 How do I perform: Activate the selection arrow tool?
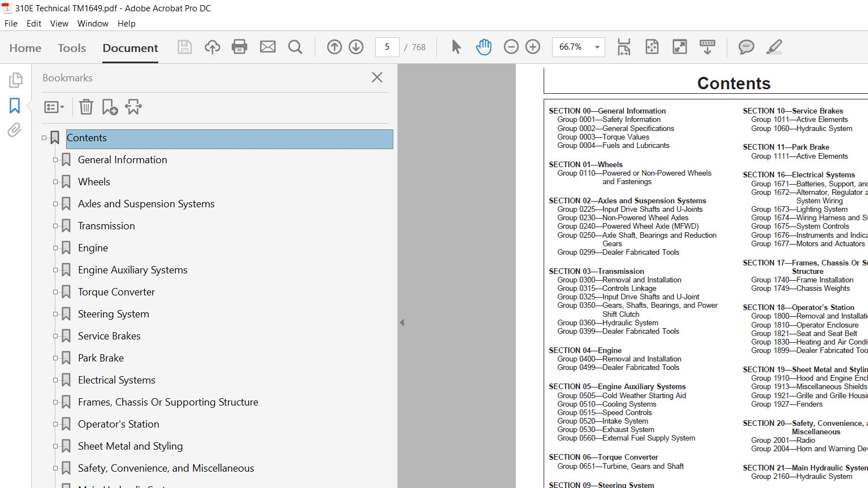pyautogui.click(x=456, y=47)
